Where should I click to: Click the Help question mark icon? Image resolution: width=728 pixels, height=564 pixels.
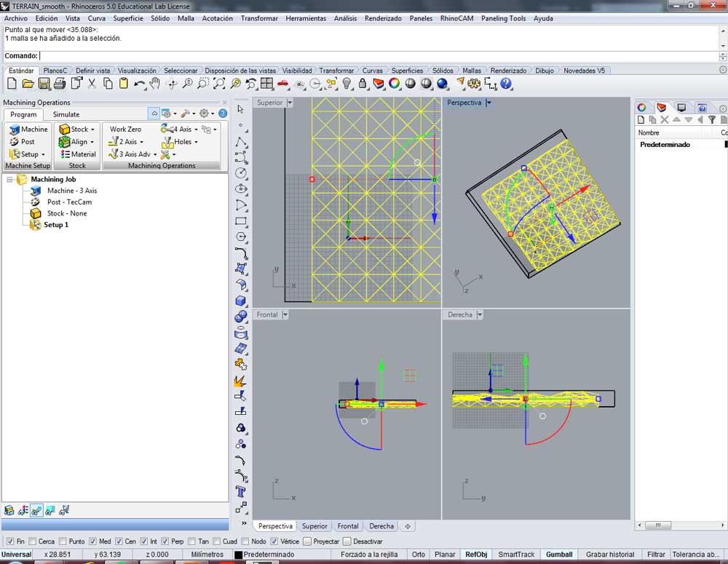[x=506, y=84]
